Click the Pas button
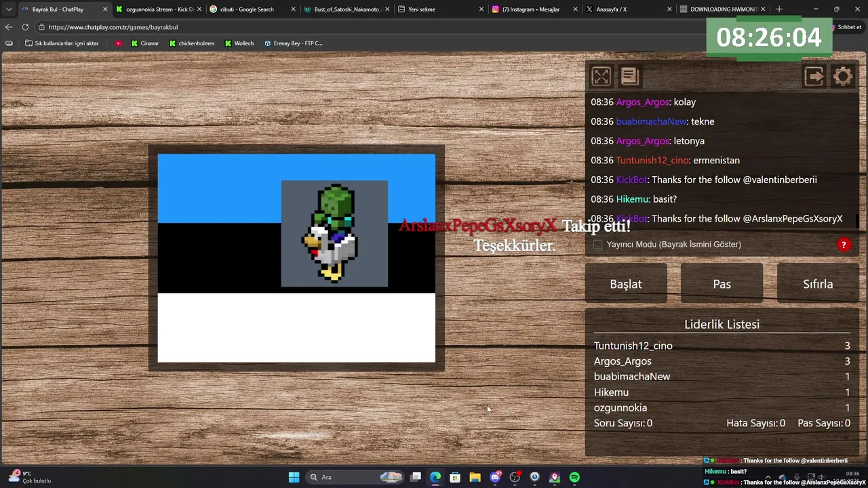868x488 pixels. tap(722, 284)
